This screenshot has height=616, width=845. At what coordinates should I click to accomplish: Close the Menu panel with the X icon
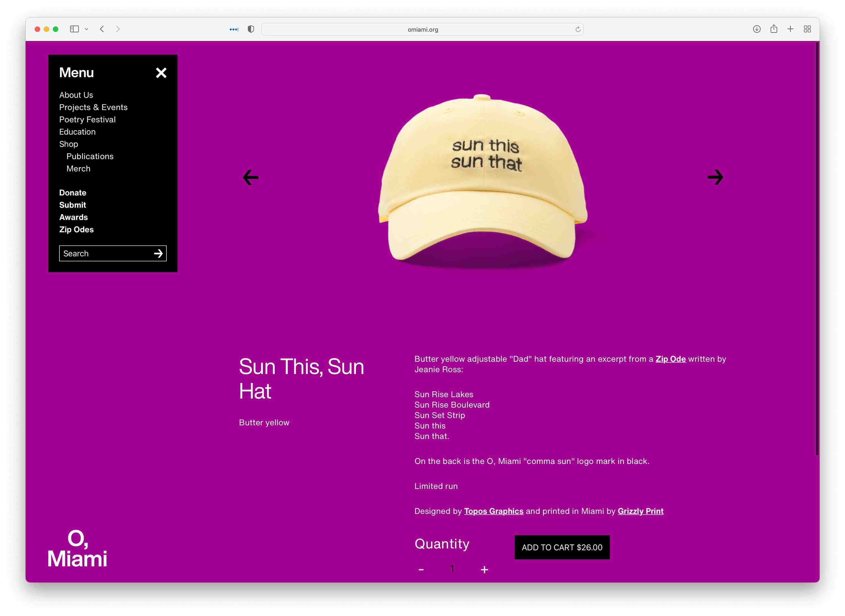pyautogui.click(x=161, y=73)
